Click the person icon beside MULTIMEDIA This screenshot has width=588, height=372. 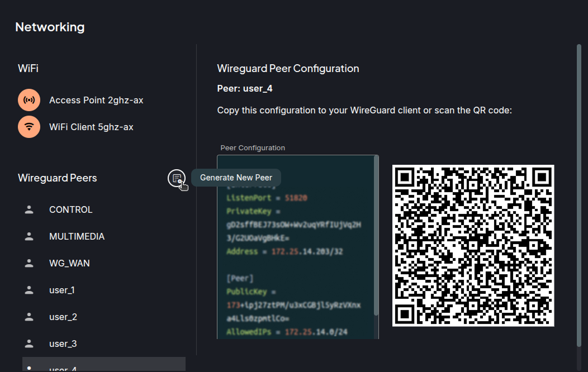pyautogui.click(x=29, y=236)
